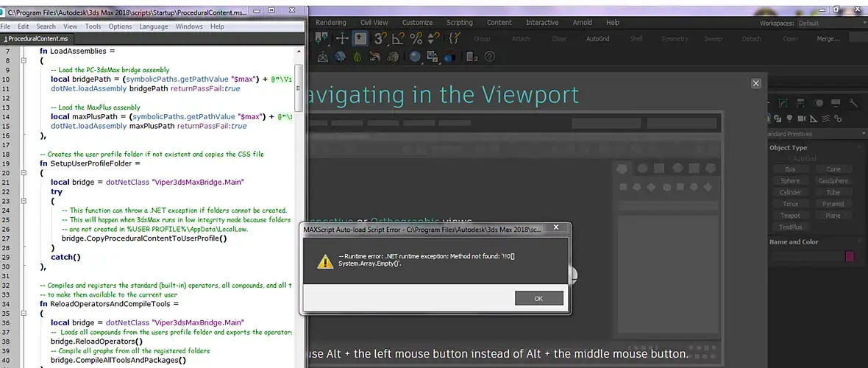Select the Lights category bulb icon
The image size is (868, 368).
789,118
